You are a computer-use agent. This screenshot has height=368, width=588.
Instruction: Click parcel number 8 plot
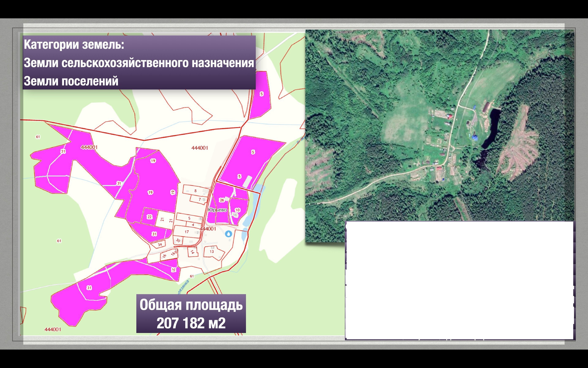[195, 191]
